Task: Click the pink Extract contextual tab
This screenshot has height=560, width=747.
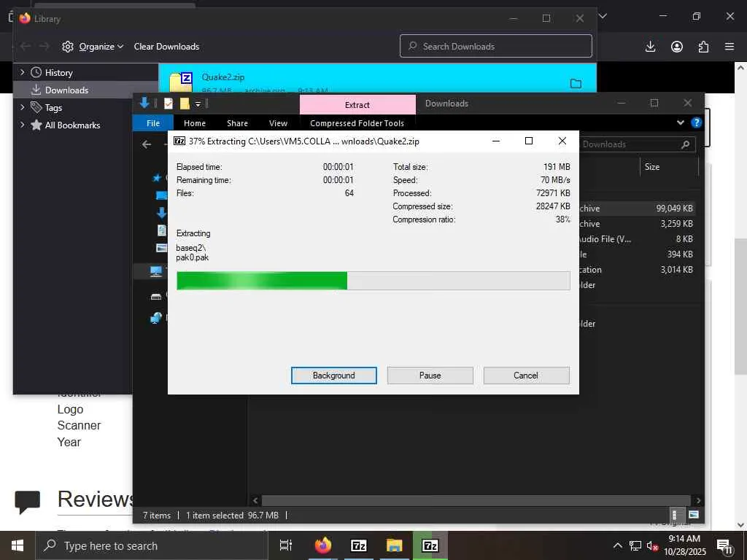Action: click(357, 105)
